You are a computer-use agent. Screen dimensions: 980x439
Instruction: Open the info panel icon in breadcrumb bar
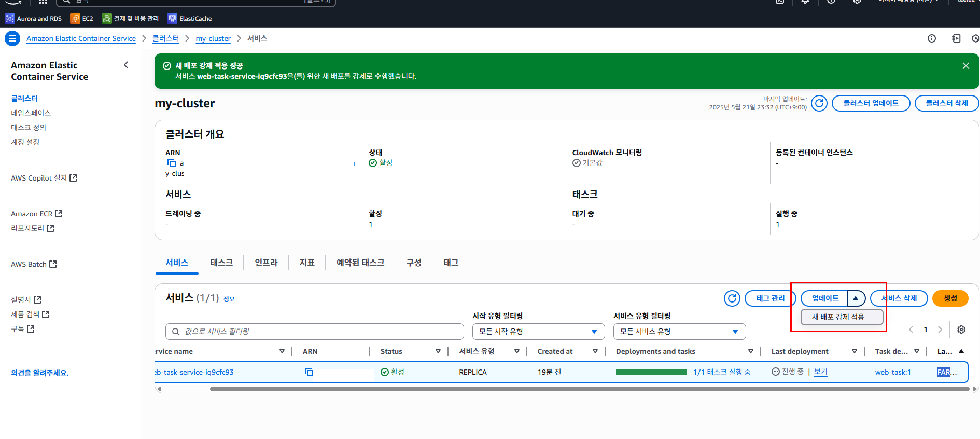pyautogui.click(x=932, y=38)
